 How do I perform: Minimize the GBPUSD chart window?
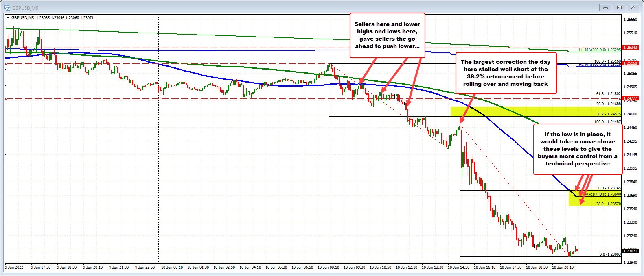point(606,7)
